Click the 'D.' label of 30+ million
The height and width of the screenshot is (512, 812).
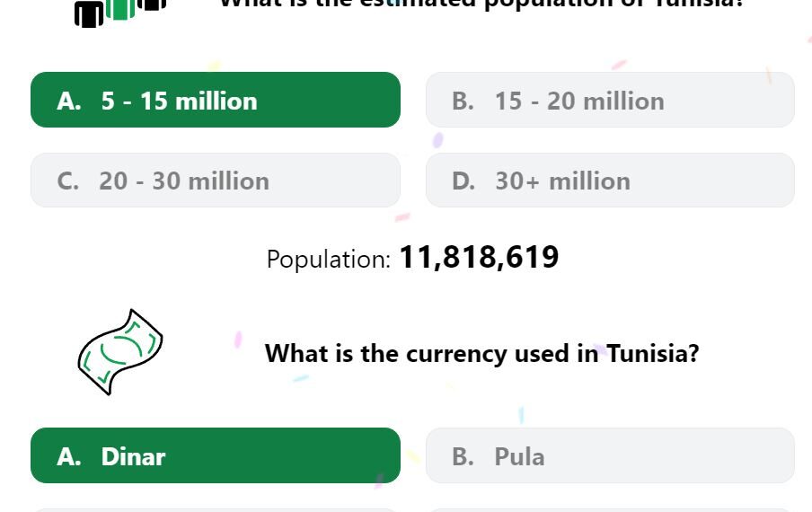tap(463, 181)
